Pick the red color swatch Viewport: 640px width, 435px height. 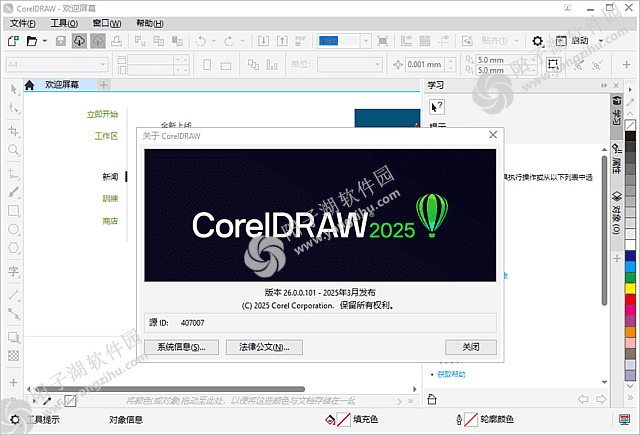[x=630, y=299]
